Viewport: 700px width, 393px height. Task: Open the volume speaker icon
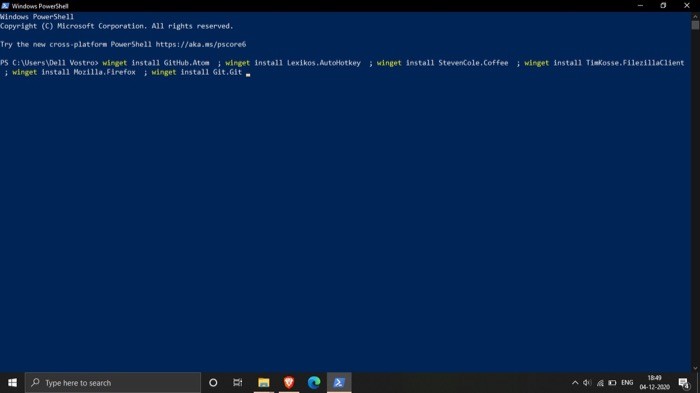coord(587,383)
